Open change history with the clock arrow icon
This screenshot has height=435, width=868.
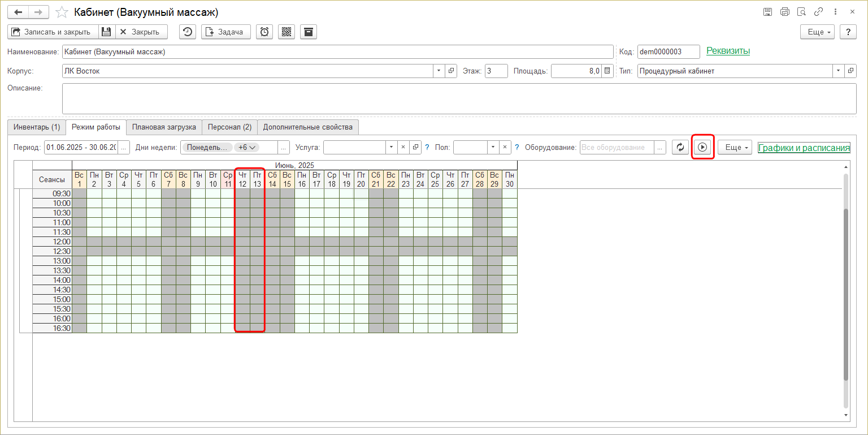tap(188, 32)
